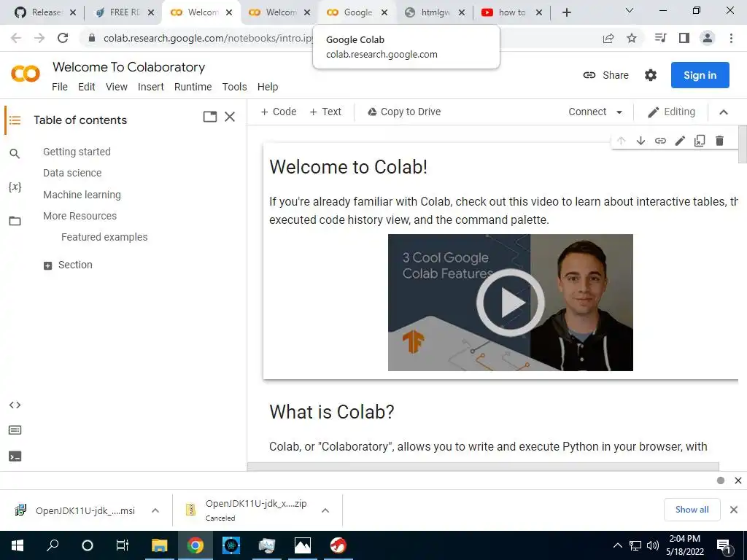Click Show all downloads button
The image size is (747, 560).
tap(692, 510)
